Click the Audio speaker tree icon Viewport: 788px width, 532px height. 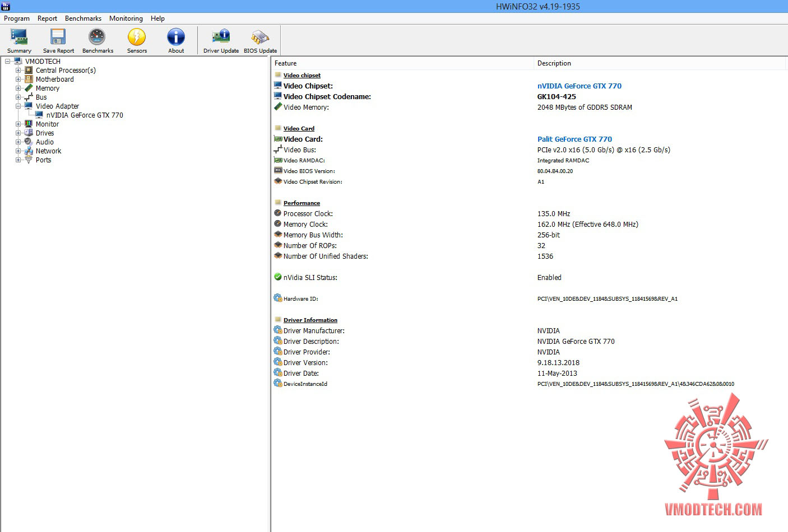click(x=29, y=142)
